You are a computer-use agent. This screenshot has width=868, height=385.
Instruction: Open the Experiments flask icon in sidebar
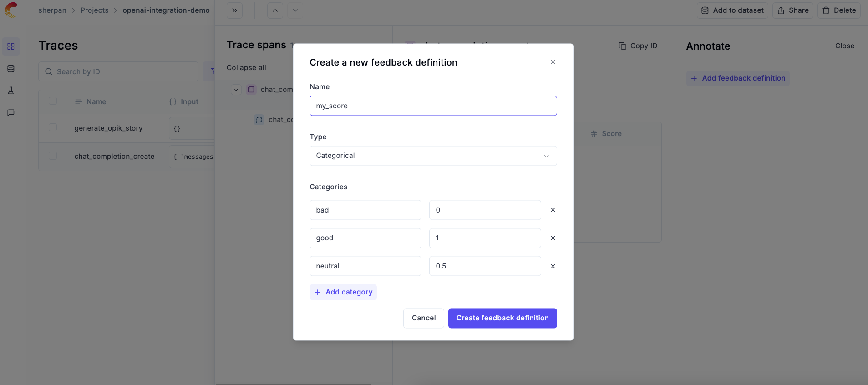pos(10,91)
